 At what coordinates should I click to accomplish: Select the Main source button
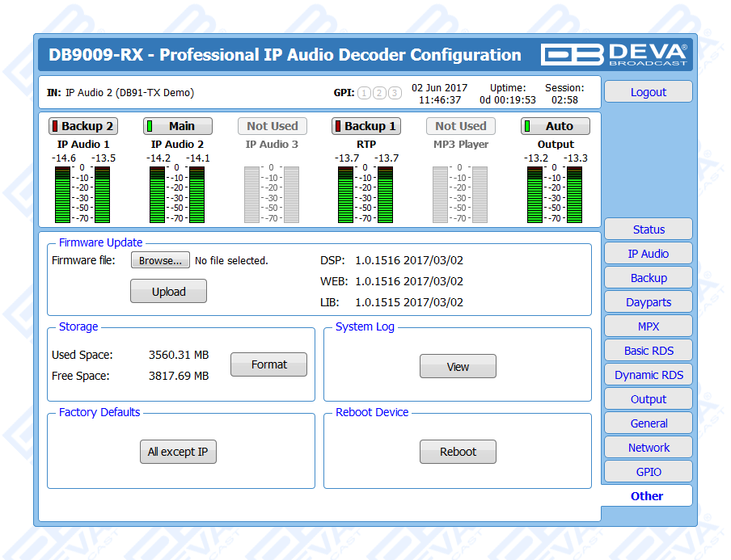tap(178, 126)
